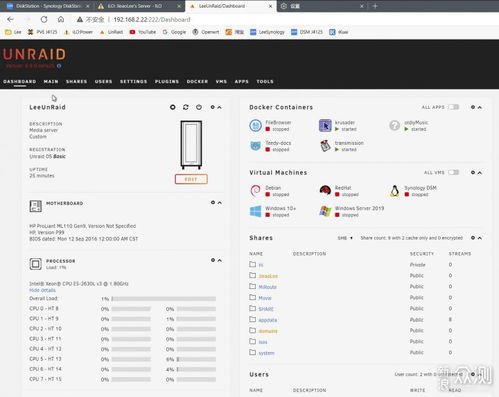Screen dimensions: 499x397
Task: Open the domains share link
Action: pos(268,331)
